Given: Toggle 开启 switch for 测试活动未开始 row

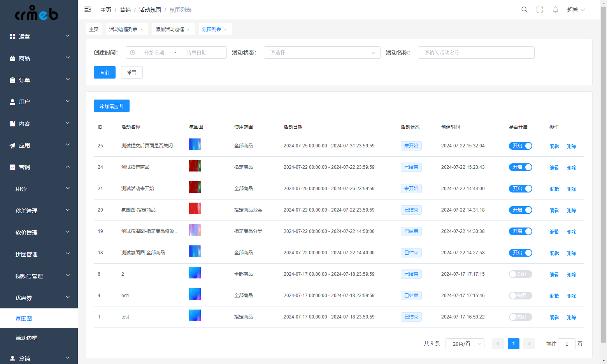Looking at the screenshot, I should 521,189.
